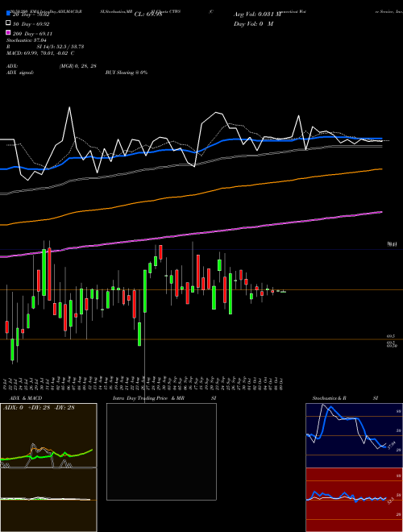Open the empty intraday trading price panel

point(161,451)
